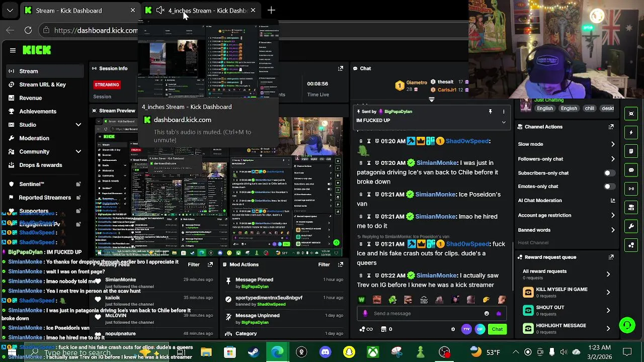The height and width of the screenshot is (362, 644).
Task: Click Filter in the Activity Feed panel
Action: 194,264
